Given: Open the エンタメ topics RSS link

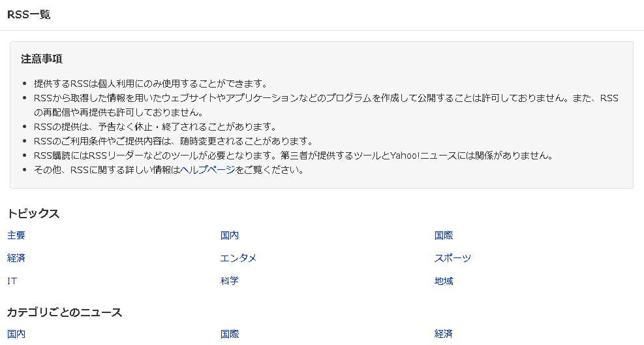Looking at the screenshot, I should [239, 258].
